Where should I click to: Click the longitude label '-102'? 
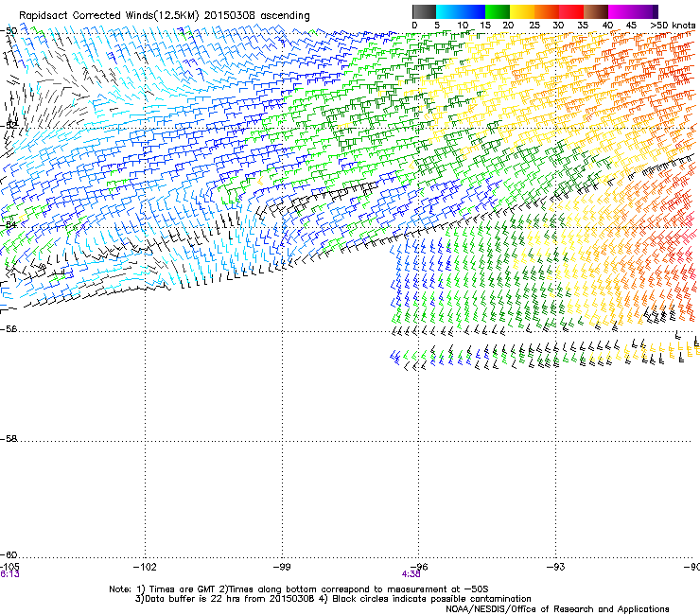145,567
